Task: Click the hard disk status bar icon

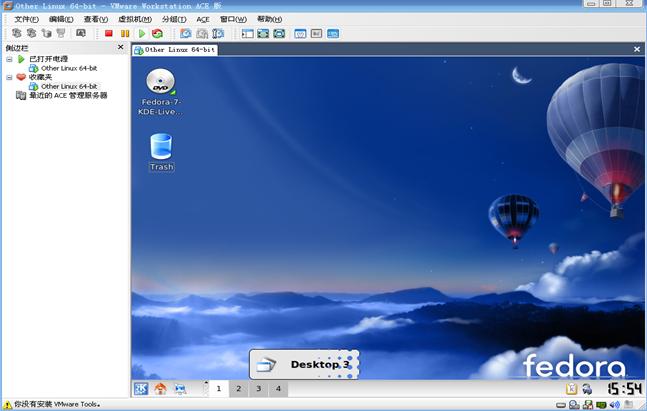Action: point(561,405)
